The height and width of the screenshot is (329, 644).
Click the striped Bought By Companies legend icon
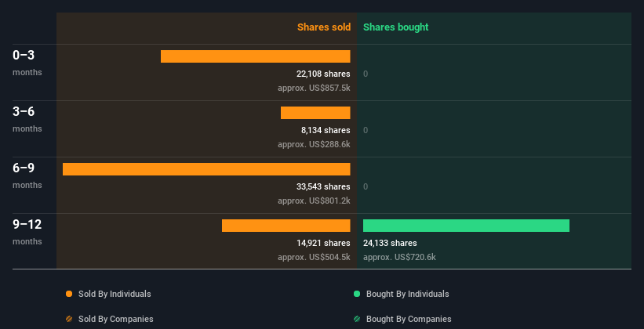(x=357, y=319)
